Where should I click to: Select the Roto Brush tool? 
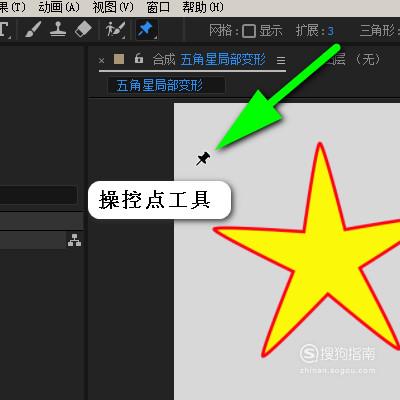click(115, 29)
